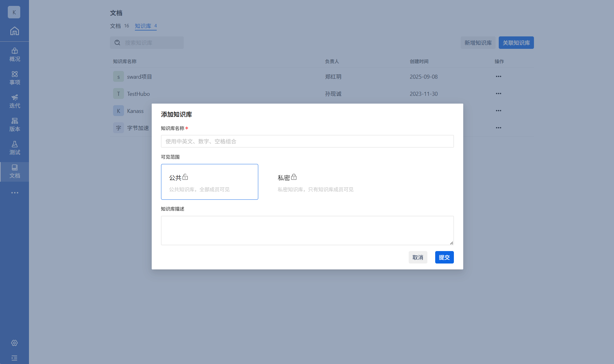The width and height of the screenshot is (614, 364).
Task: Open the settings gear icon
Action: click(x=14, y=343)
